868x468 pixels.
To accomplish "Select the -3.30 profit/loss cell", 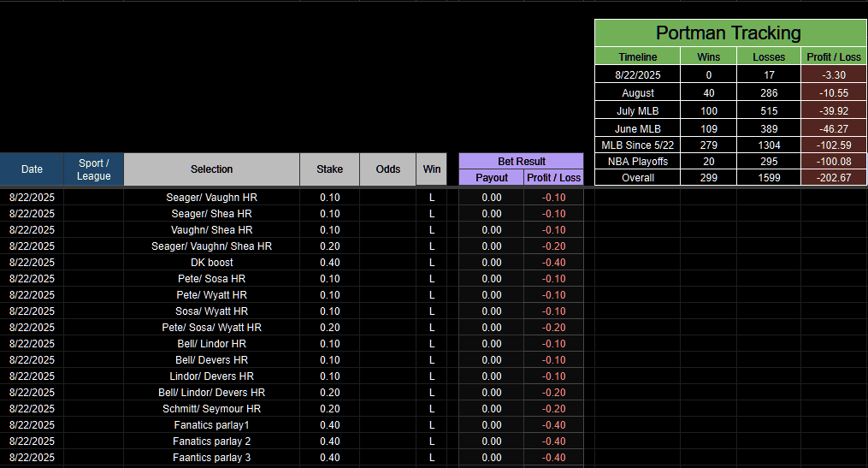I will pos(834,74).
